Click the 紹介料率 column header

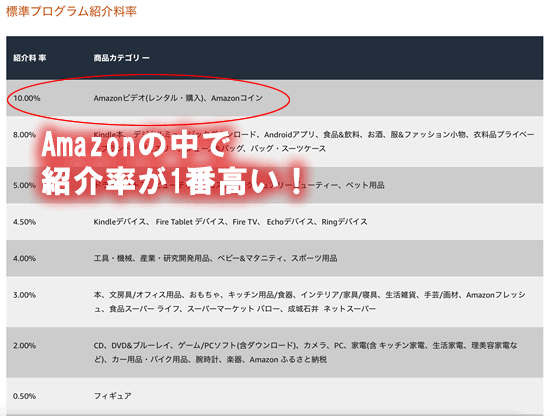29,58
